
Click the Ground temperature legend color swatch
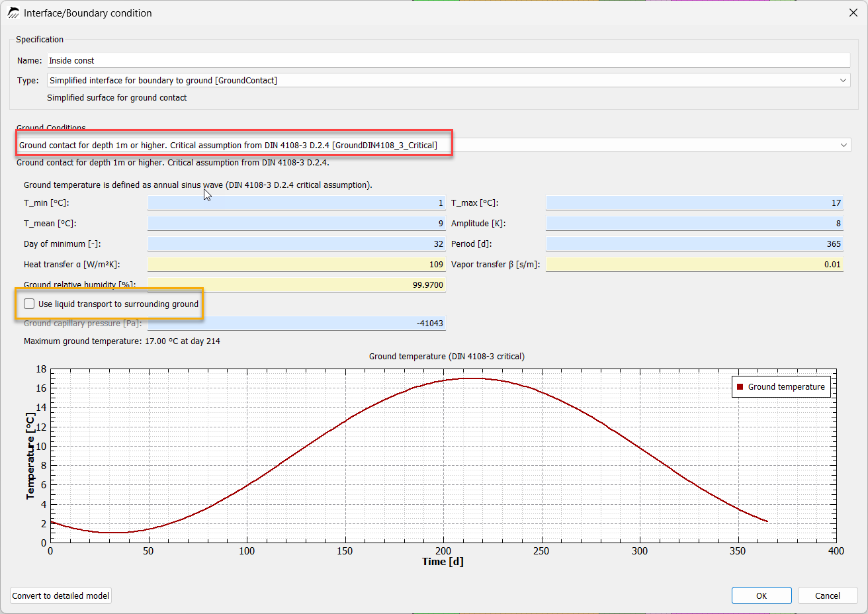740,387
